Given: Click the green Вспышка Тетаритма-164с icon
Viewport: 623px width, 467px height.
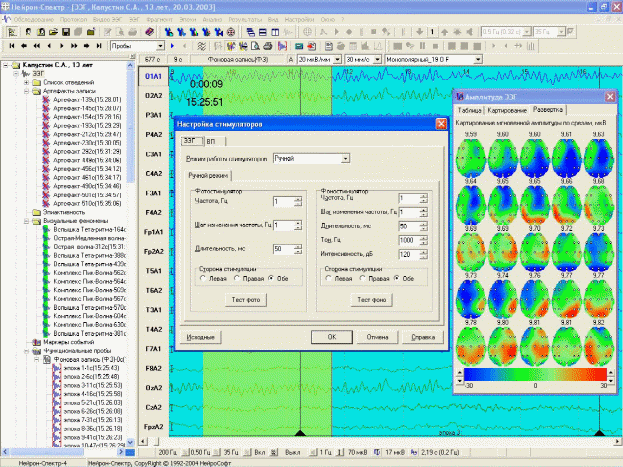Looking at the screenshot, I should tap(46, 230).
